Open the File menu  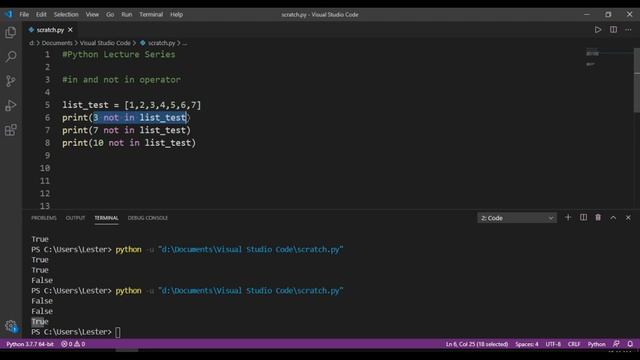coord(24,14)
